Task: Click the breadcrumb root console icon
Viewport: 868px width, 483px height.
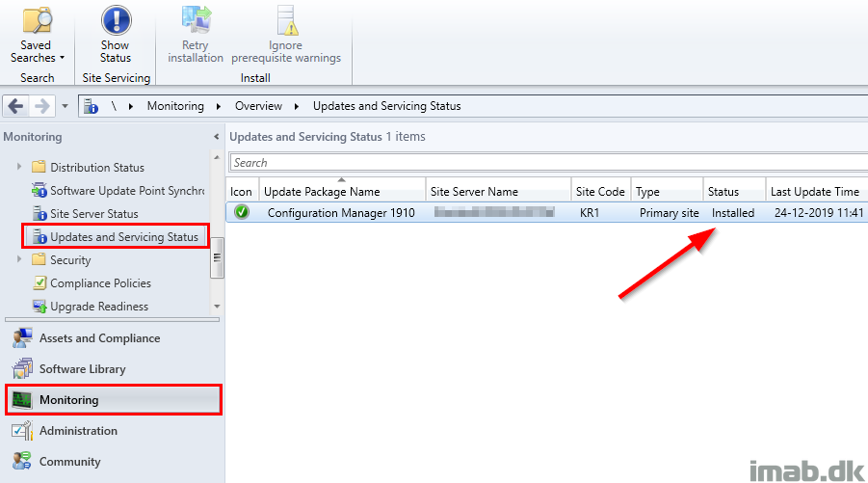Action: point(91,106)
